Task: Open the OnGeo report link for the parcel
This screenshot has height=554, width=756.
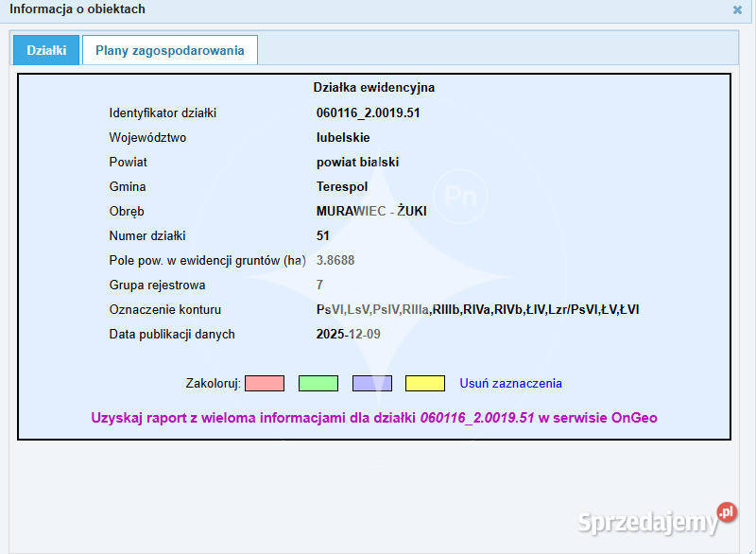Action: (373, 417)
